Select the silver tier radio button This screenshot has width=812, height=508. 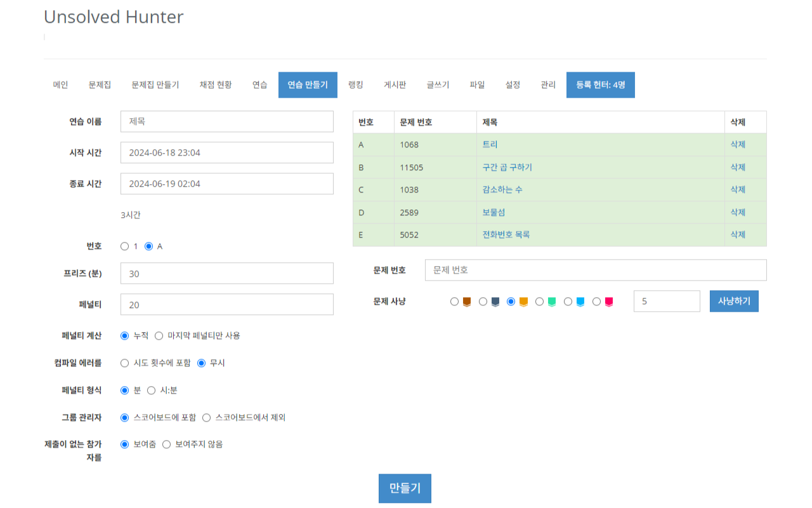tap(483, 302)
